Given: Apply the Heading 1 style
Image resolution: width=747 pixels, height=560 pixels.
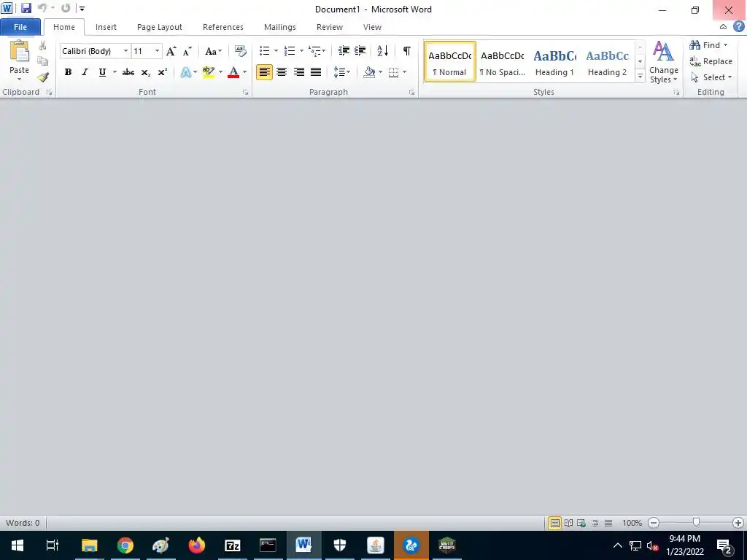Looking at the screenshot, I should (x=554, y=62).
